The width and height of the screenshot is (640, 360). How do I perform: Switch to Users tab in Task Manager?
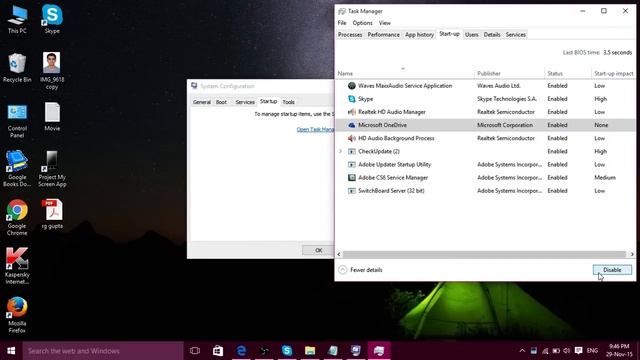471,35
